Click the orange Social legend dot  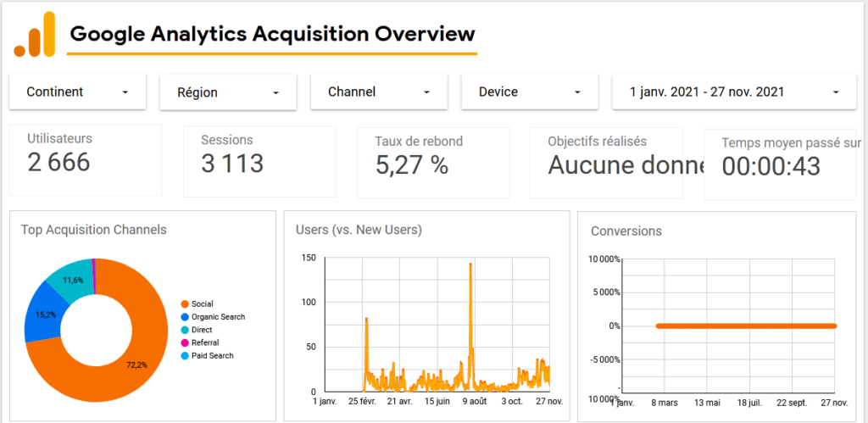[184, 304]
